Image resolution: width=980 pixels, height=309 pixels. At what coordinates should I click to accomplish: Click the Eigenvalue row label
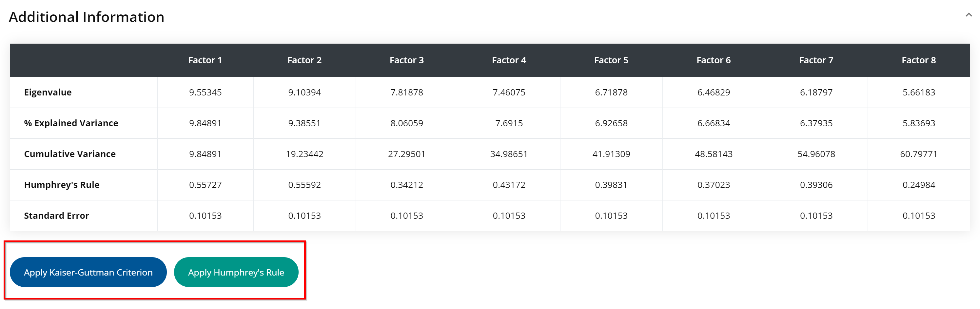tap(48, 92)
